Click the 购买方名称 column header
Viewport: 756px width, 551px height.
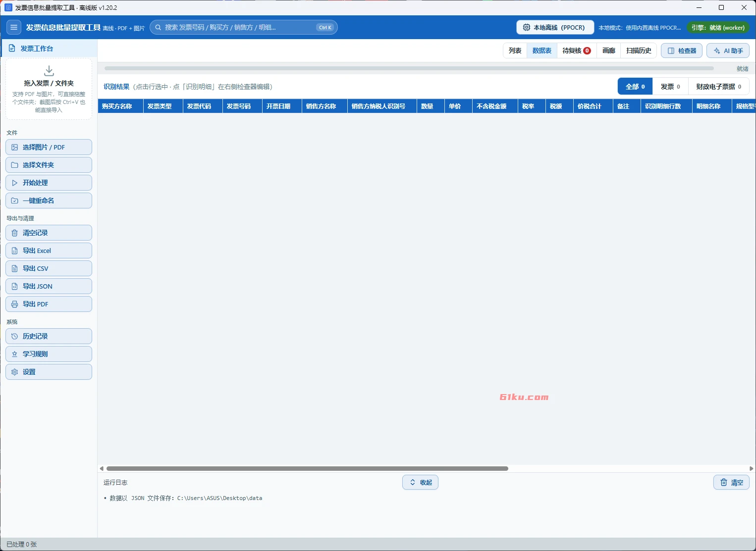tap(121, 106)
